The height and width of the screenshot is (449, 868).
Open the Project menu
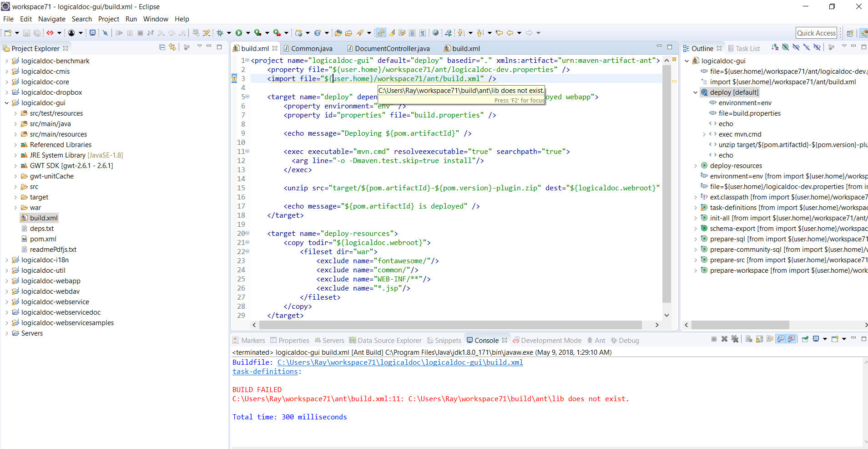[108, 19]
